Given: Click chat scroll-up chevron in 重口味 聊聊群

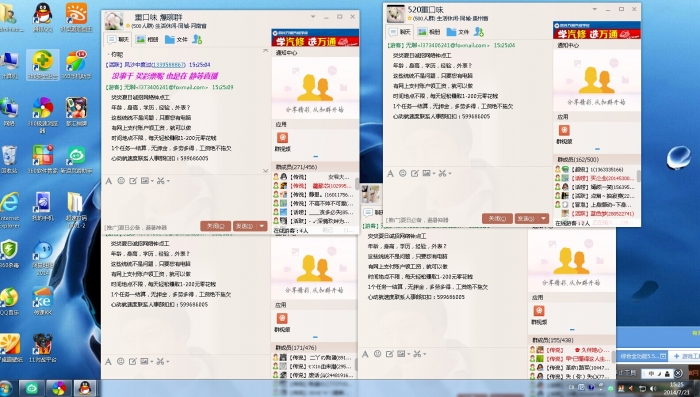Looking at the screenshot, I should pos(266,51).
